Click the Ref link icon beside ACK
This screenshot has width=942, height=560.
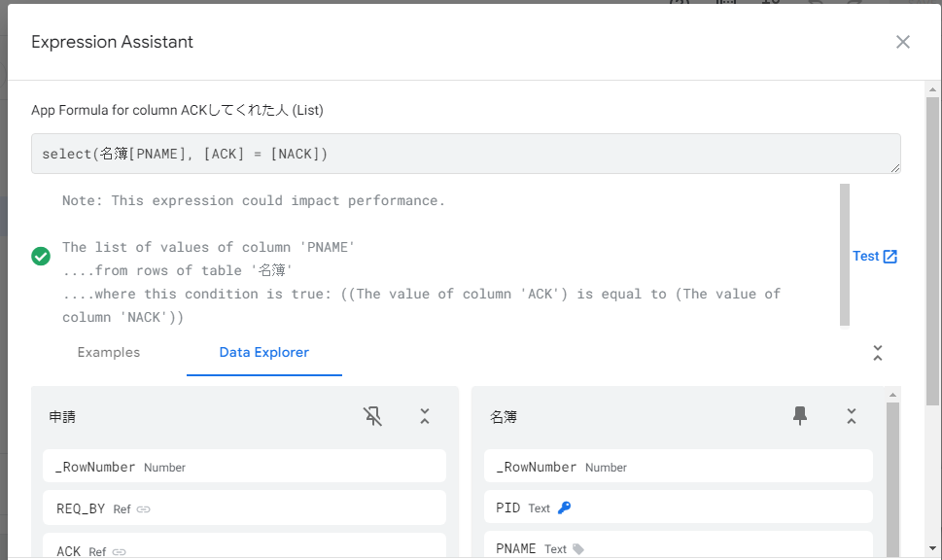click(x=119, y=551)
